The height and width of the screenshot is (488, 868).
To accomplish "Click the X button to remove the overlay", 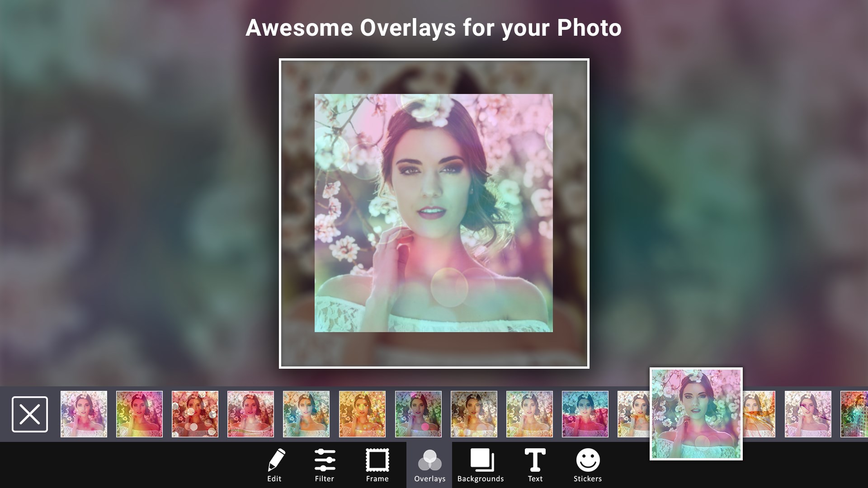I will [30, 414].
